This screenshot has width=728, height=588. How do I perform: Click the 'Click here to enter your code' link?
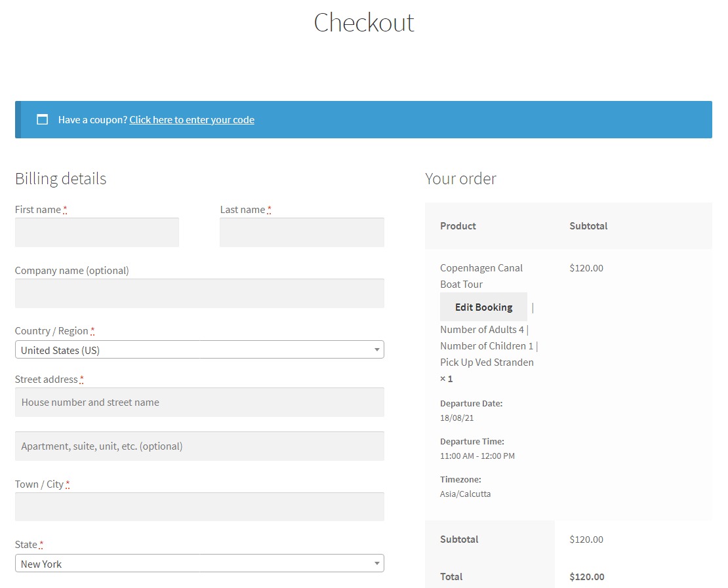pos(192,119)
